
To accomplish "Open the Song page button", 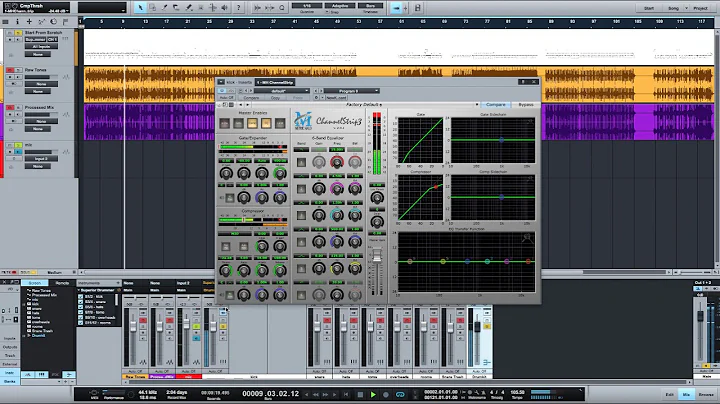I will pyautogui.click(x=673, y=8).
